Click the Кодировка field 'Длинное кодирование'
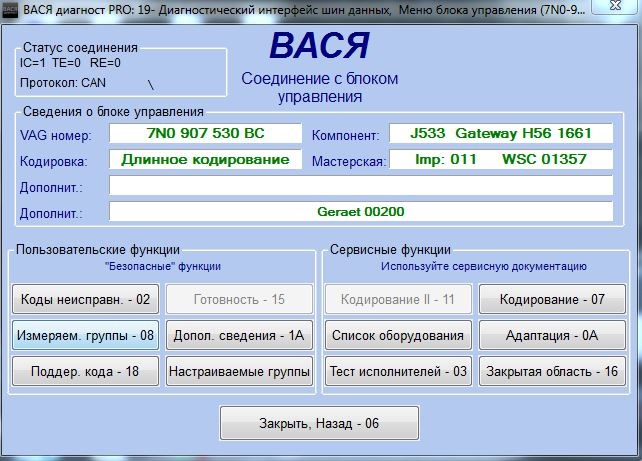 pos(206,159)
